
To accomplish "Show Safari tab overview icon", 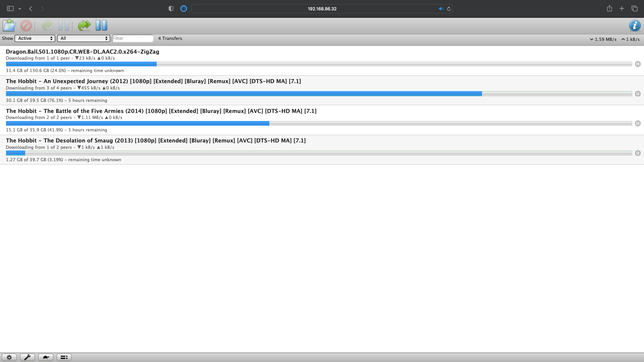I will tap(635, 9).
